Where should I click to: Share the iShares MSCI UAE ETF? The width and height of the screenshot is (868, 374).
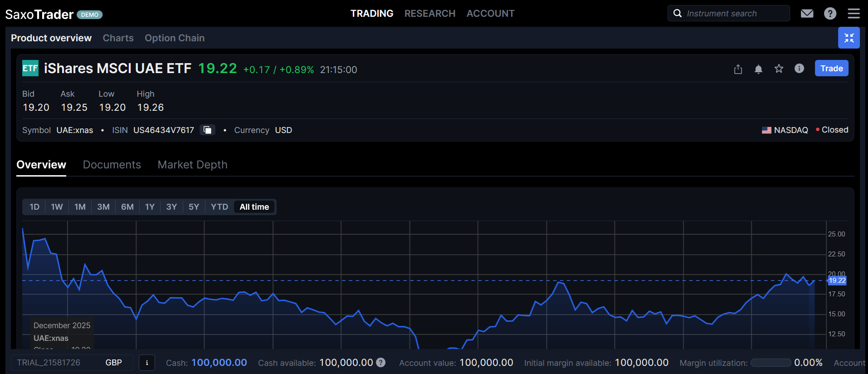[738, 69]
